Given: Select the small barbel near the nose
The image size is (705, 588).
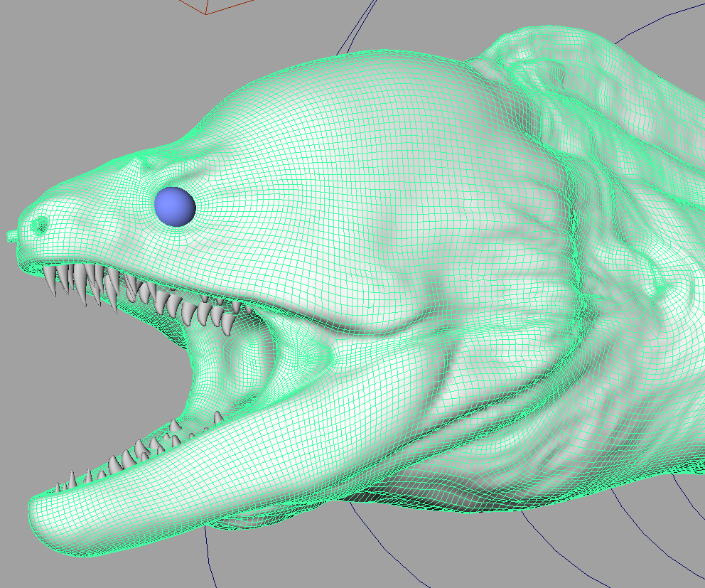Looking at the screenshot, I should (x=11, y=236).
